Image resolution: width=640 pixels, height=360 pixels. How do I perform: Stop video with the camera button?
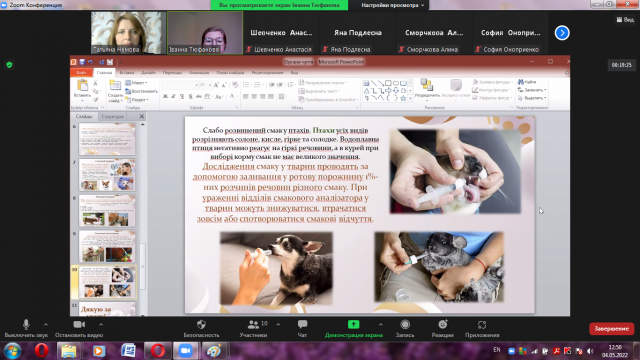coord(79,328)
